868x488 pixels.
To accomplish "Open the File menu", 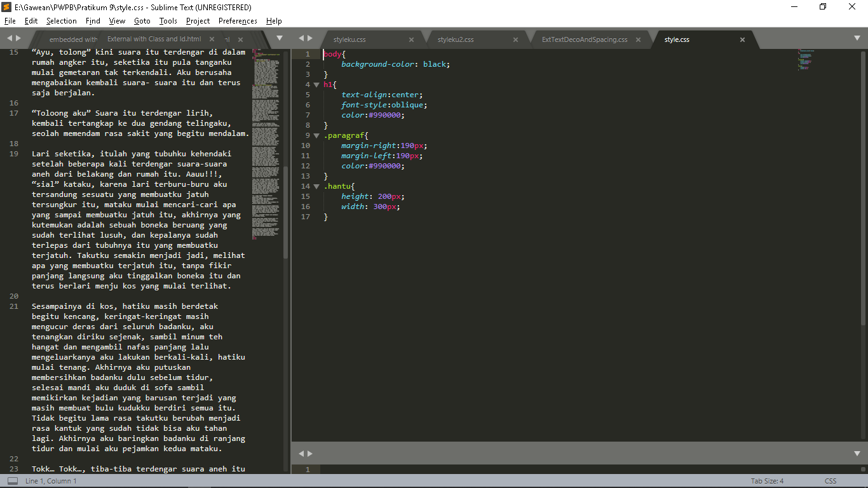I will [10, 21].
